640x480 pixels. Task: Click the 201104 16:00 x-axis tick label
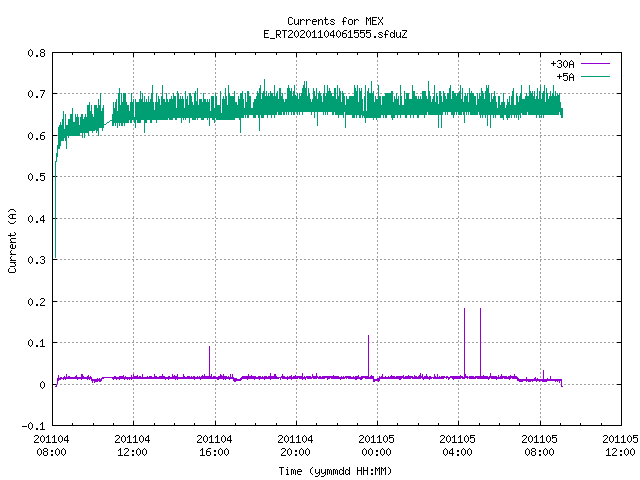point(214,445)
